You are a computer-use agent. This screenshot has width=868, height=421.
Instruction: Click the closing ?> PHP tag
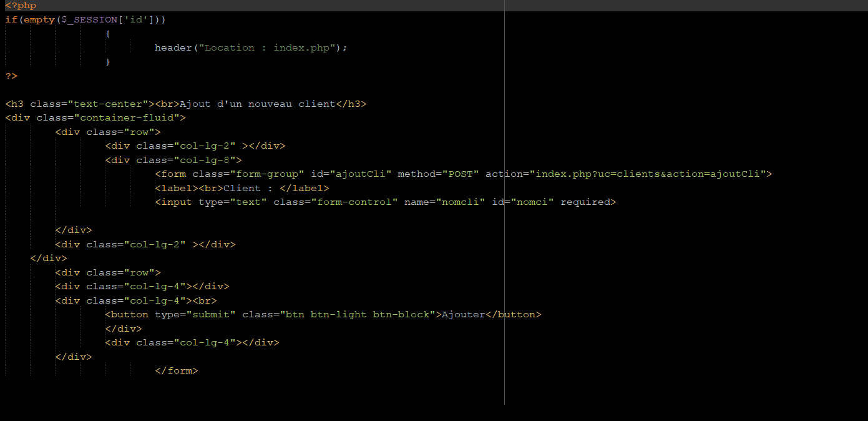(x=11, y=76)
